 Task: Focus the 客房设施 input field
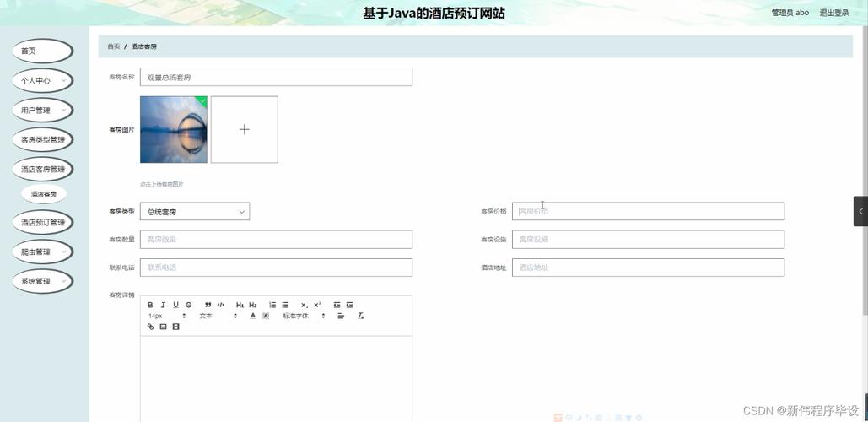[648, 239]
